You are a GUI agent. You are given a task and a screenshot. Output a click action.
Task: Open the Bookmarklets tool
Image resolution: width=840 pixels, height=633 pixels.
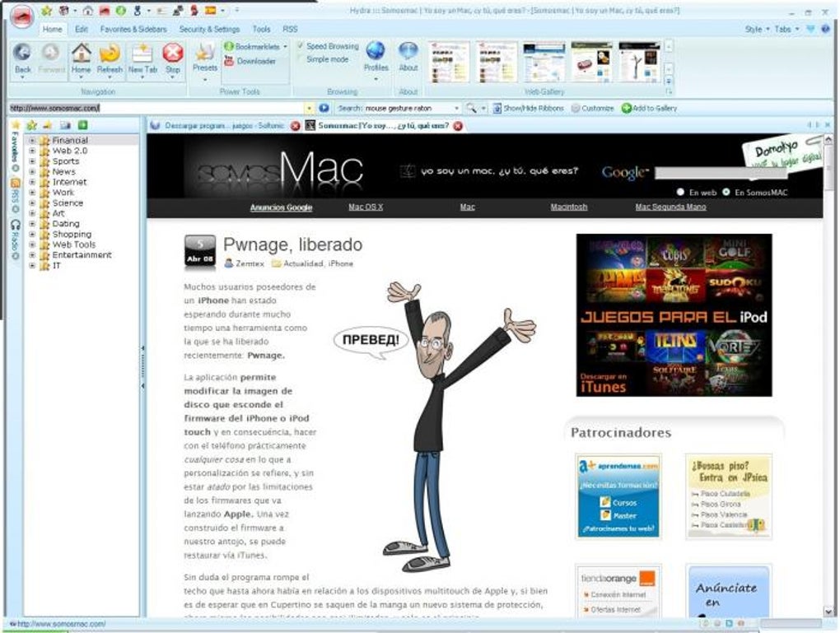[x=255, y=47]
